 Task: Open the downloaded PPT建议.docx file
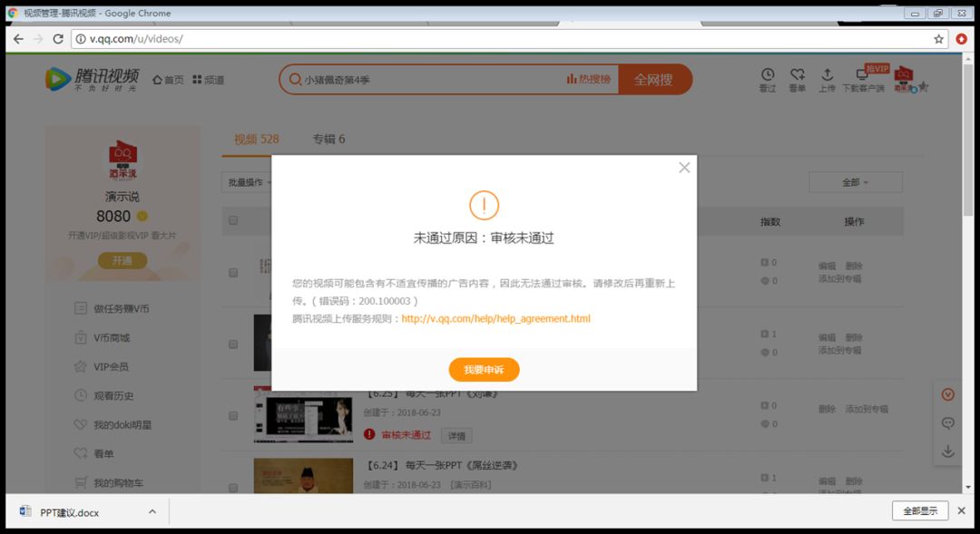pos(69,512)
